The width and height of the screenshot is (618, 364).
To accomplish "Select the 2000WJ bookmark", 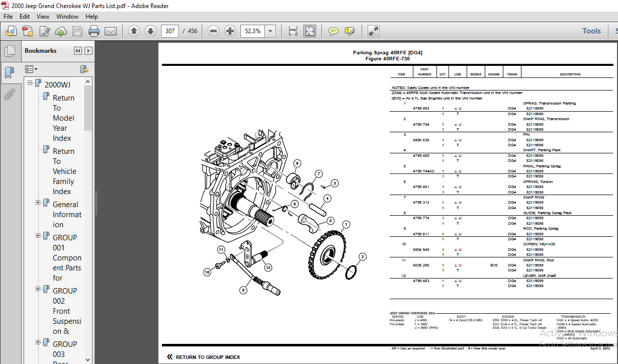I will pos(57,84).
